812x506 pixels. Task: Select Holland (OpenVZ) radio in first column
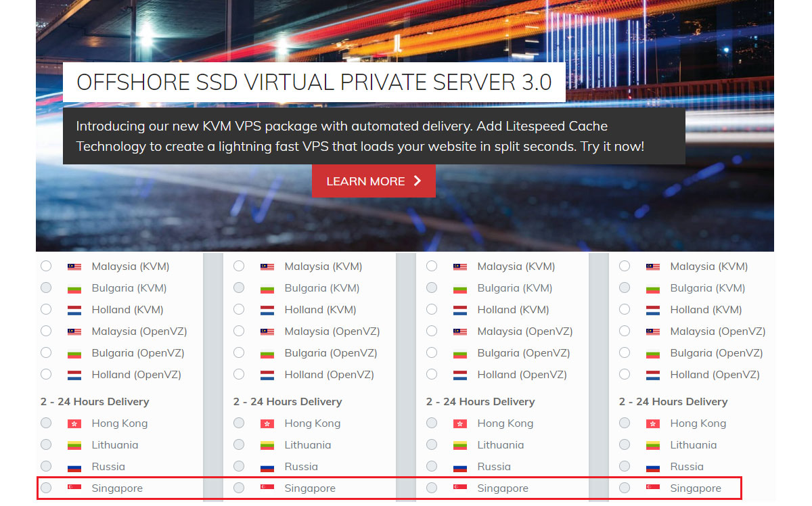[46, 374]
